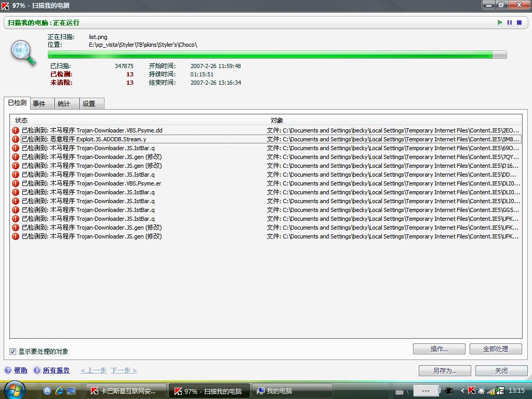Click the show desktop quick launch icon

71,391
